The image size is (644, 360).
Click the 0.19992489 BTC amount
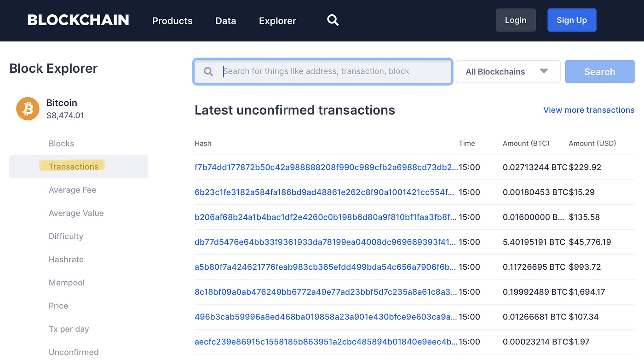[535, 291]
